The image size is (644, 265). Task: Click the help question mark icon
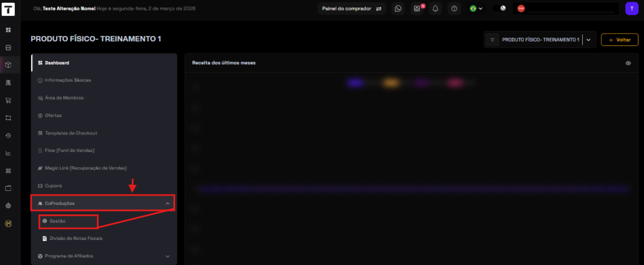click(454, 9)
